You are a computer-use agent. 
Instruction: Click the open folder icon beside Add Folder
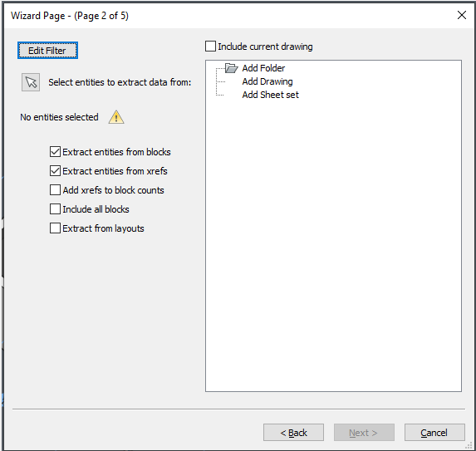231,68
